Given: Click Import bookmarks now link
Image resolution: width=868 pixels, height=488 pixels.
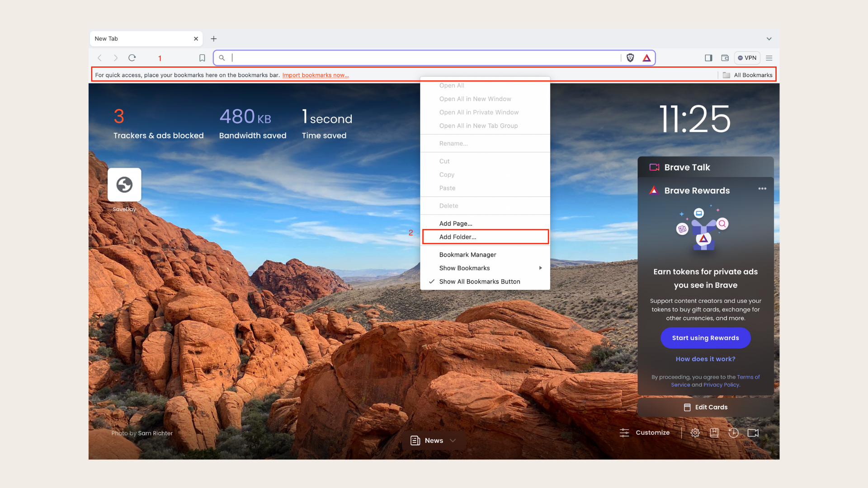Looking at the screenshot, I should [316, 75].
